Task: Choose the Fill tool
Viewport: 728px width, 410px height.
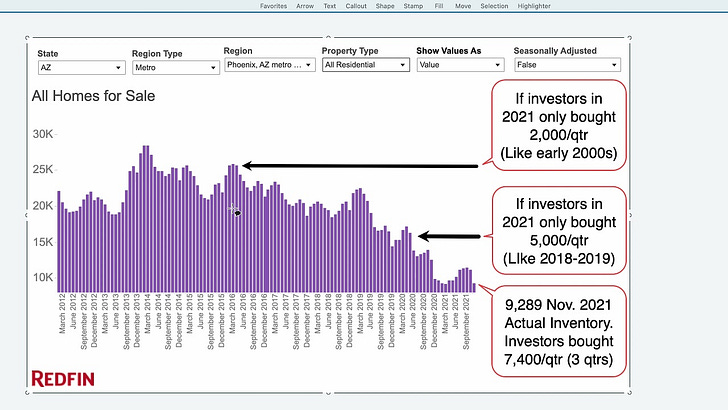Action: tap(439, 6)
